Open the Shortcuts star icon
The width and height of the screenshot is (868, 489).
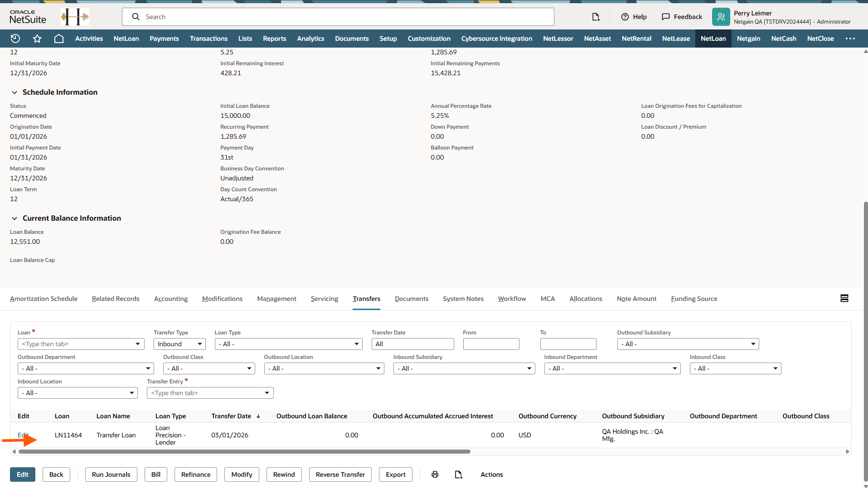click(x=37, y=39)
